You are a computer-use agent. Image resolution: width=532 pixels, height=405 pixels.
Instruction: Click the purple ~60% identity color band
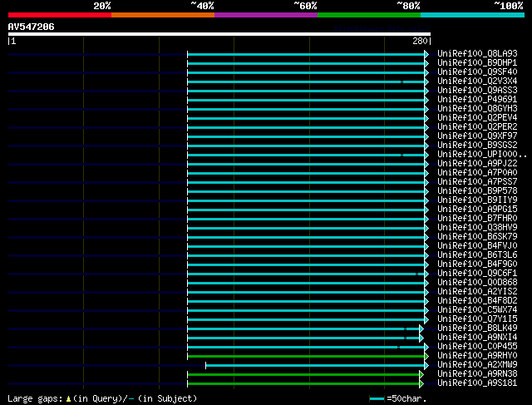click(266, 15)
